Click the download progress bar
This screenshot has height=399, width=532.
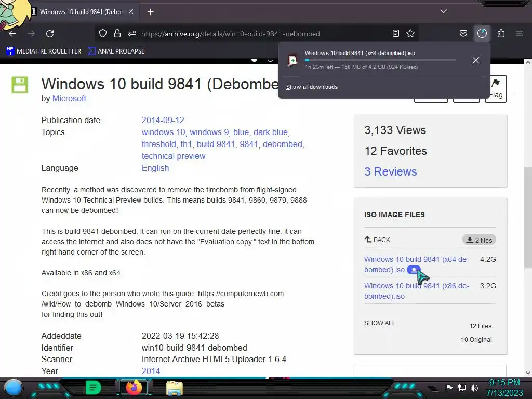click(x=380, y=60)
